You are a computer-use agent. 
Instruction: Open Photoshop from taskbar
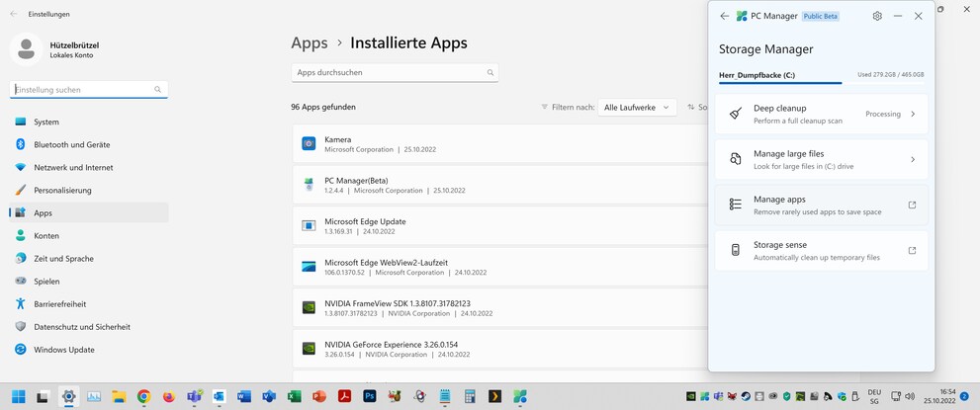[x=370, y=395]
